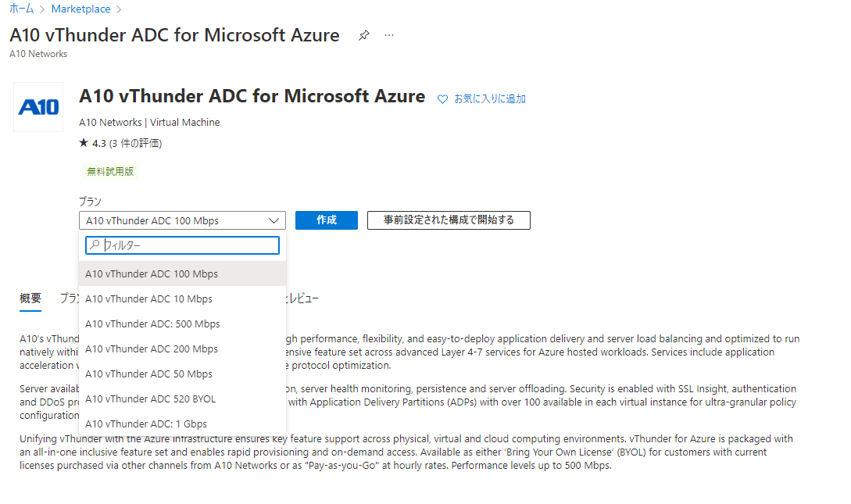Open the Marketplace breadcrumb link
This screenshot has width=851, height=504.
point(80,9)
